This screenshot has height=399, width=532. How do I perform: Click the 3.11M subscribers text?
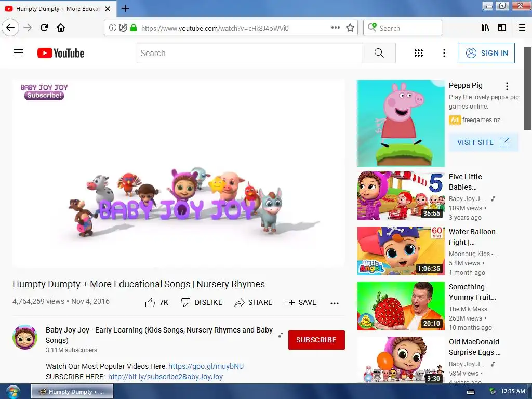click(71, 350)
